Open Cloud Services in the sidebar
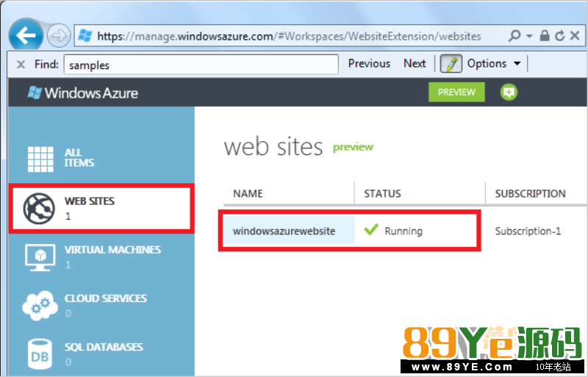The image size is (588, 377). [x=93, y=304]
